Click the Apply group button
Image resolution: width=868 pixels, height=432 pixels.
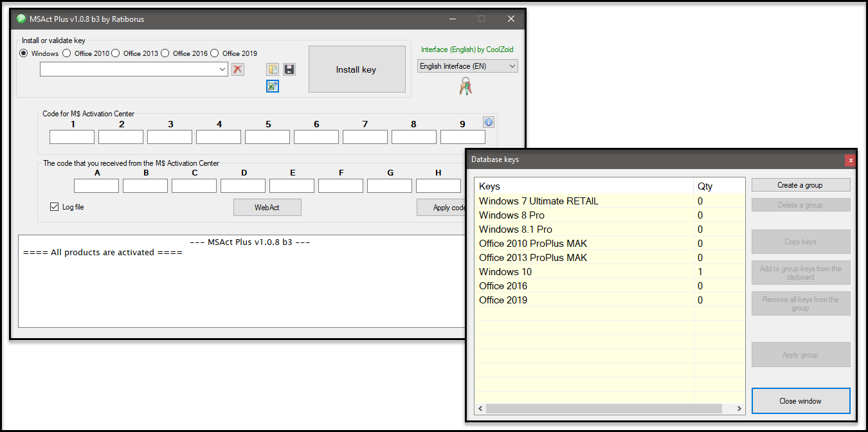click(801, 355)
